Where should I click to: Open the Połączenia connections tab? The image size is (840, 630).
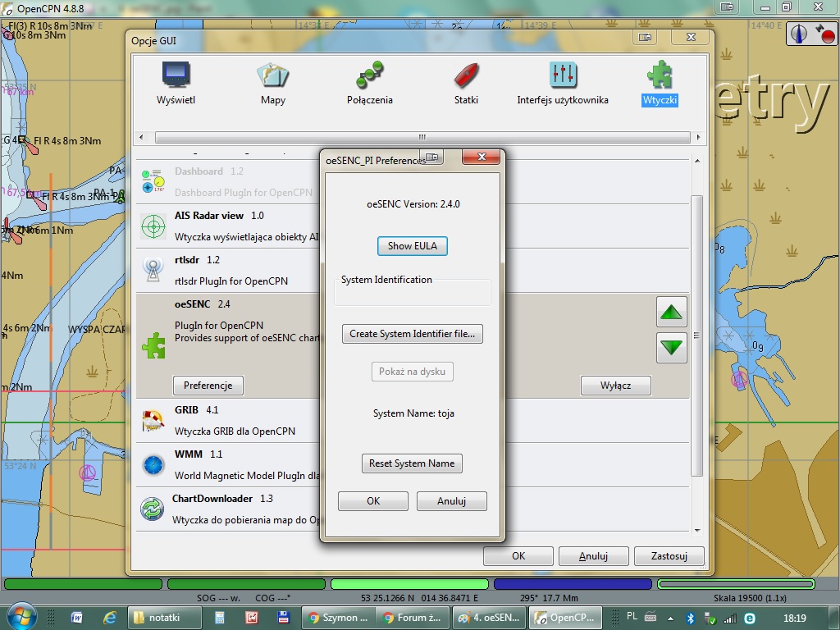coord(370,83)
